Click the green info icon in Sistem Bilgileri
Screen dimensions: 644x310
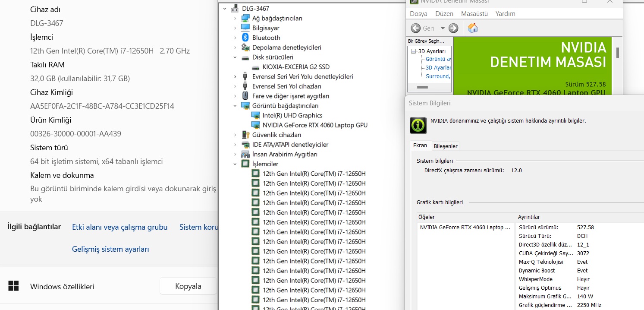pyautogui.click(x=418, y=125)
